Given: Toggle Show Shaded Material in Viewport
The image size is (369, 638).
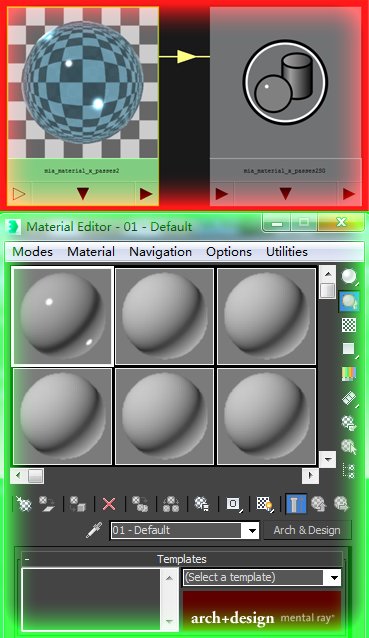Looking at the screenshot, I should click(264, 504).
